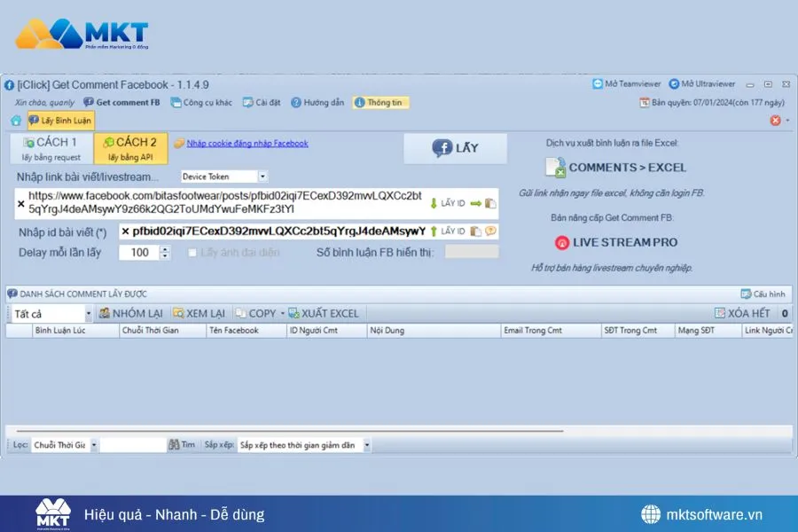Switch to the Lấy Bình Luận tab
798x532 pixels.
pyautogui.click(x=59, y=120)
